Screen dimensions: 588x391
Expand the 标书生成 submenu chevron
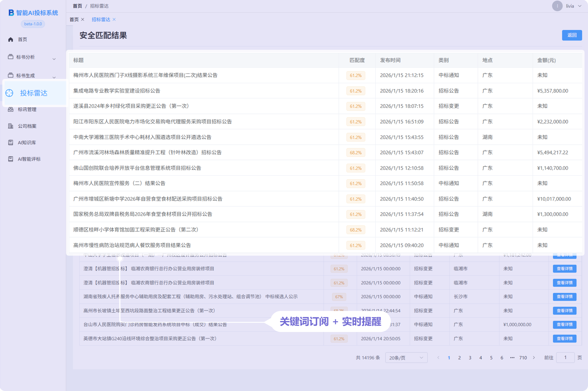pos(54,77)
